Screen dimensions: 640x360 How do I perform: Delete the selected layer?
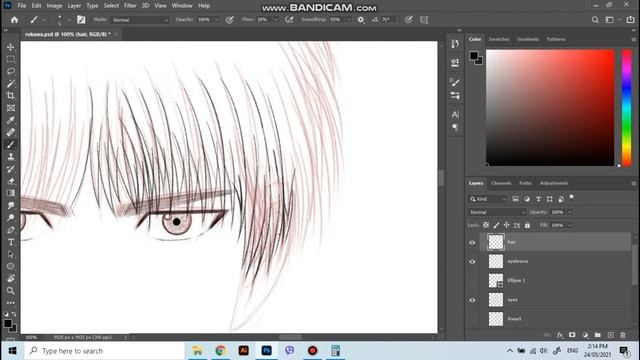coord(623,335)
